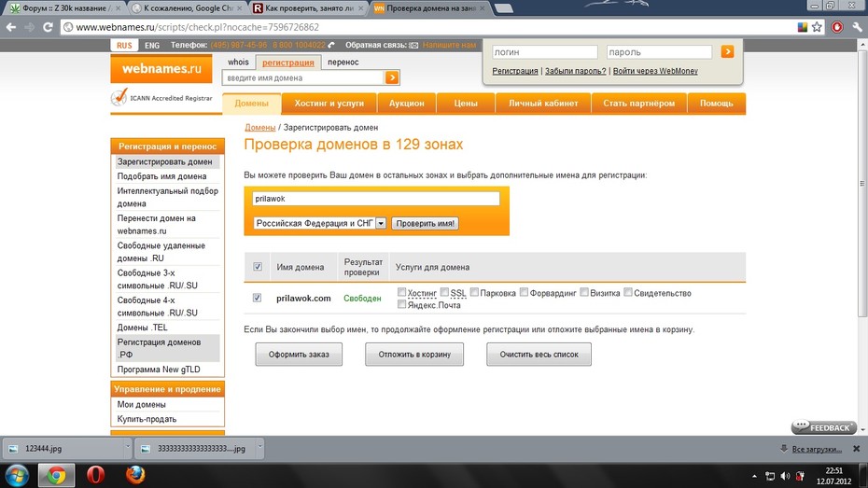The image size is (868, 488).
Task: Open Домены breadcrumb link
Action: coord(260,127)
